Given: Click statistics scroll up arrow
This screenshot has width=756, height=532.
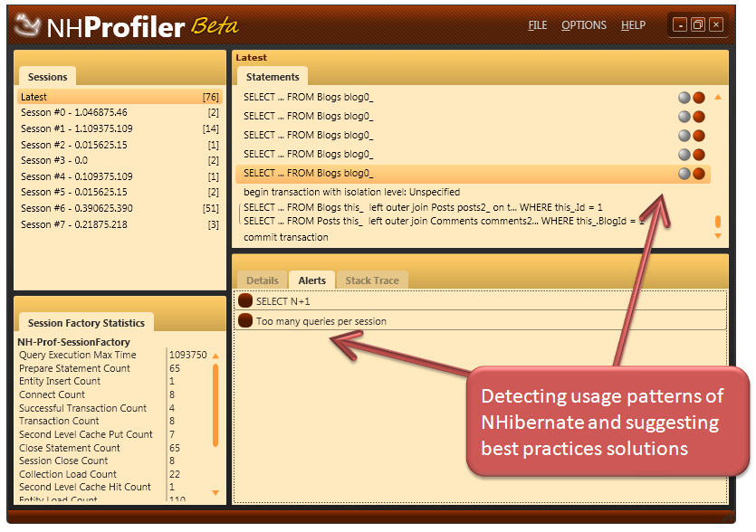Looking at the screenshot, I should click(x=215, y=356).
